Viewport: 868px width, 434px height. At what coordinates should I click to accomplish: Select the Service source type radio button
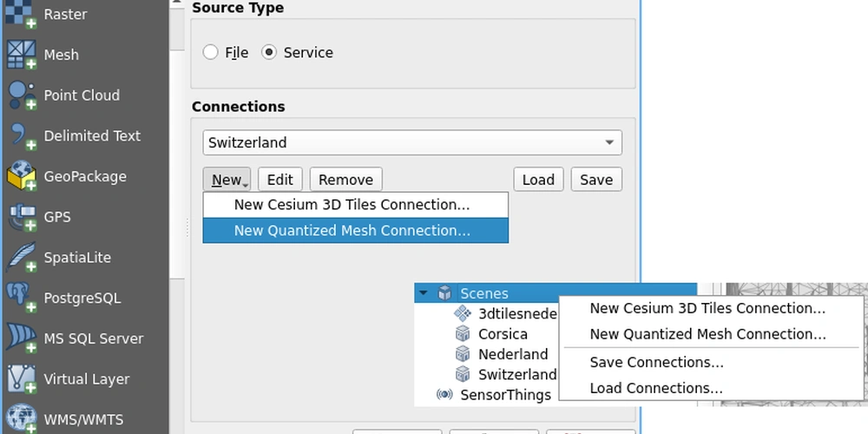pos(269,52)
